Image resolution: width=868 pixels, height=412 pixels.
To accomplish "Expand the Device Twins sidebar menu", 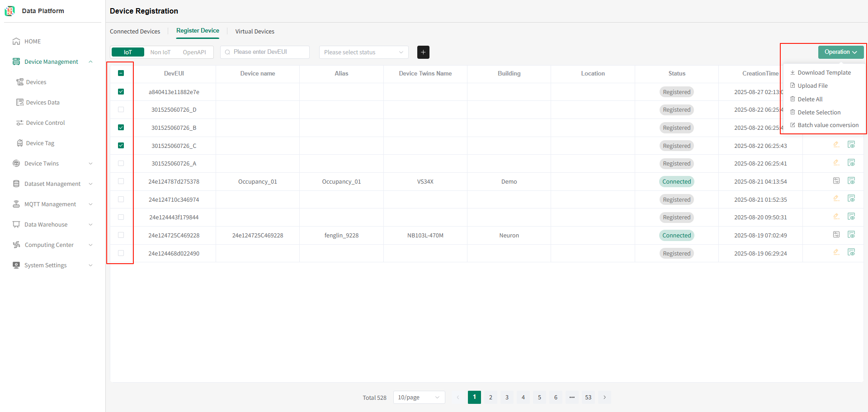I will (52, 163).
